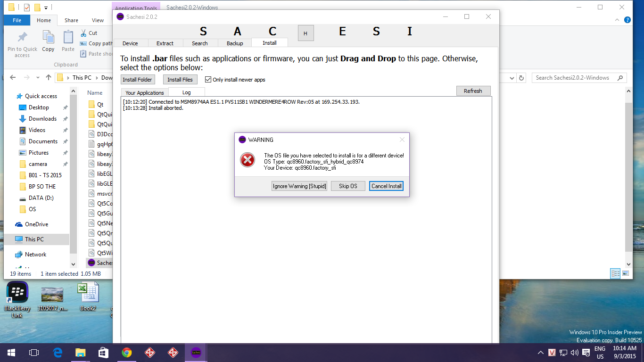
Task: Show hidden system tray icons
Action: (540, 353)
